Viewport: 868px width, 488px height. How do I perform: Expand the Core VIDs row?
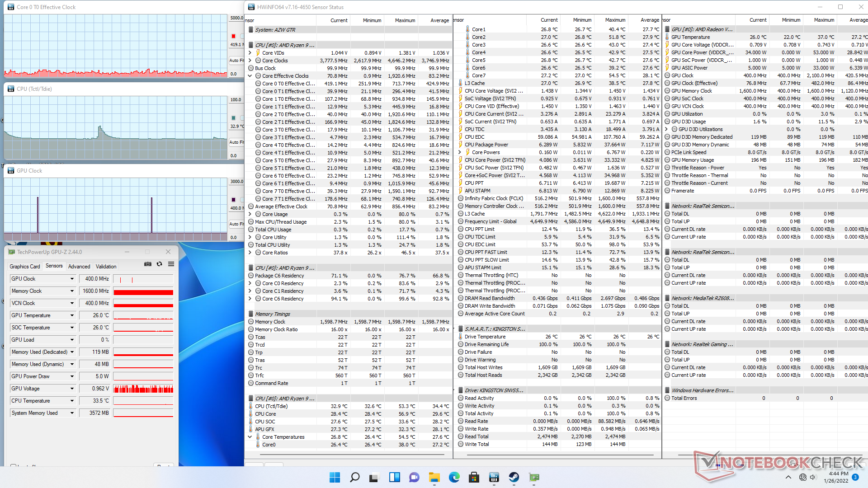pos(250,53)
